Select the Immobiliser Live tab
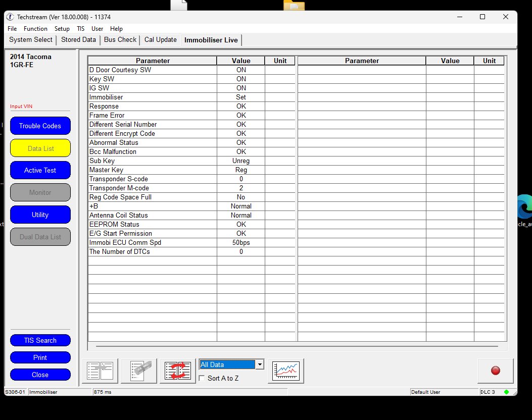Screen dimensions: 532x420 tap(211, 40)
